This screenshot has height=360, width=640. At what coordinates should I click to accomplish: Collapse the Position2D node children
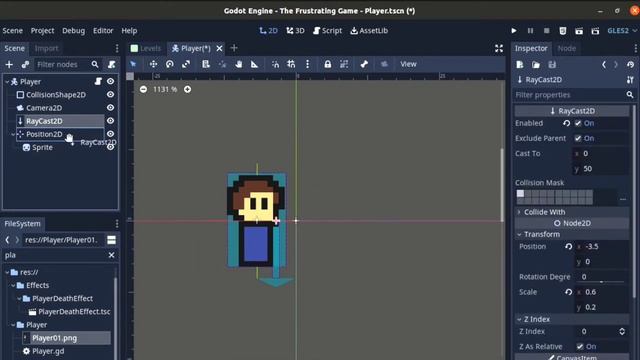coord(13,134)
